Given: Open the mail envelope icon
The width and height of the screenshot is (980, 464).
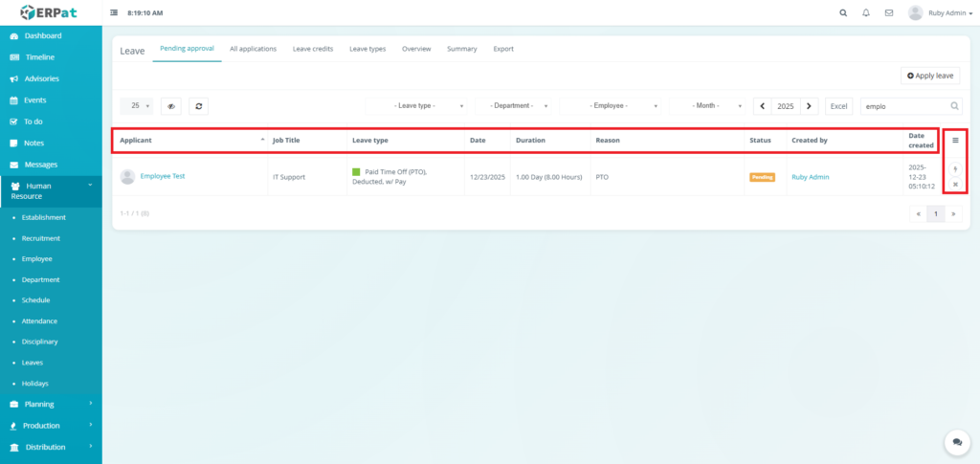Looking at the screenshot, I should [x=889, y=13].
